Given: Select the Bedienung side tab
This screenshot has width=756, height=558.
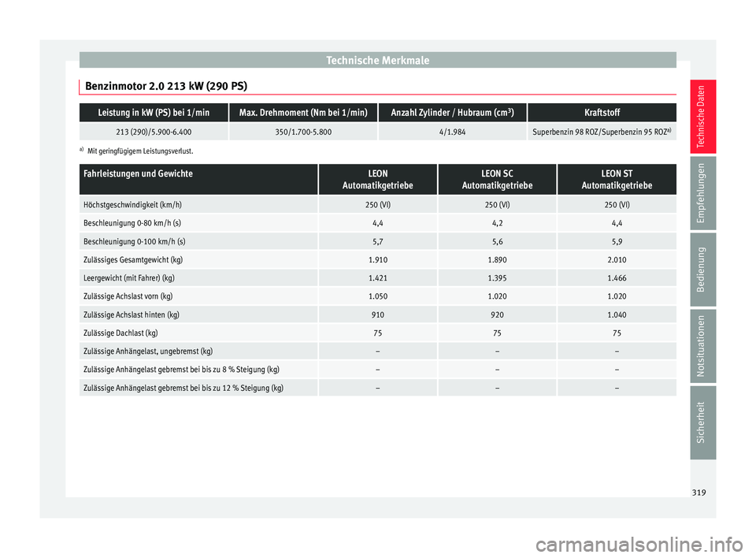Looking at the screenshot, I should (x=702, y=270).
